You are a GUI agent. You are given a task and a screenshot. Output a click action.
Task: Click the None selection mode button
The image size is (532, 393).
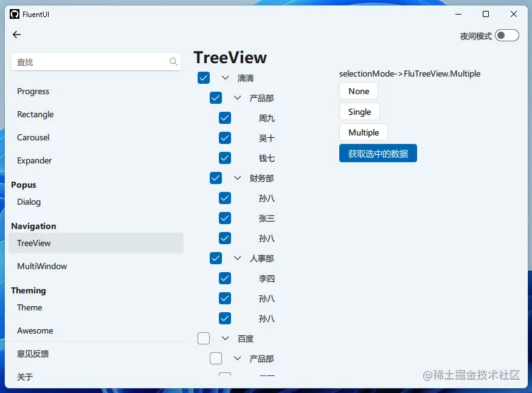click(x=358, y=91)
